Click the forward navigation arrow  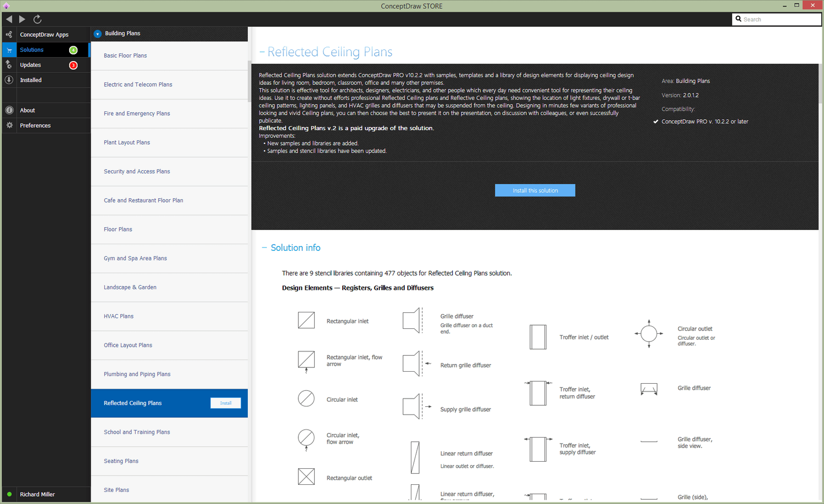point(22,19)
